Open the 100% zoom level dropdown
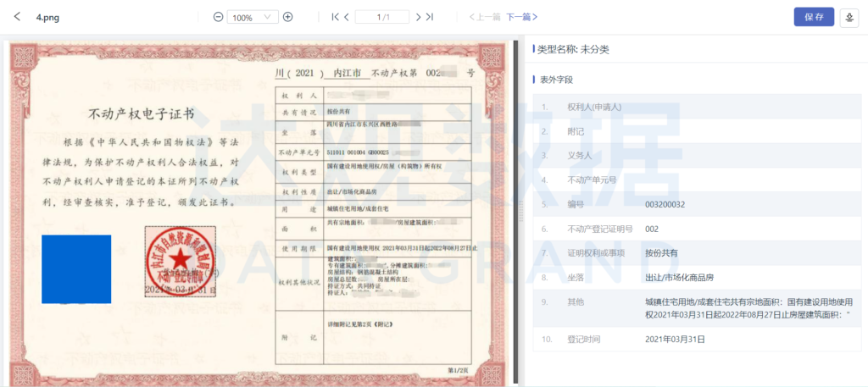The width and height of the screenshot is (868, 387). pyautogui.click(x=253, y=17)
